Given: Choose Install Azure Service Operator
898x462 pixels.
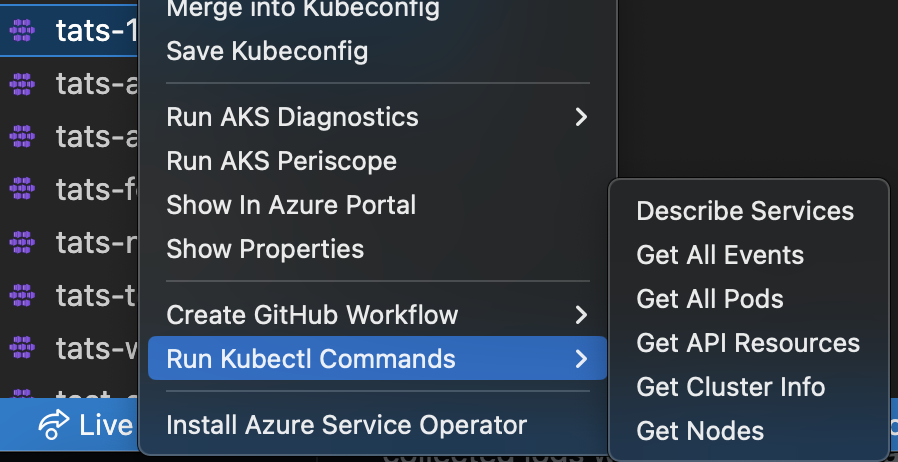Looking at the screenshot, I should [x=346, y=425].
